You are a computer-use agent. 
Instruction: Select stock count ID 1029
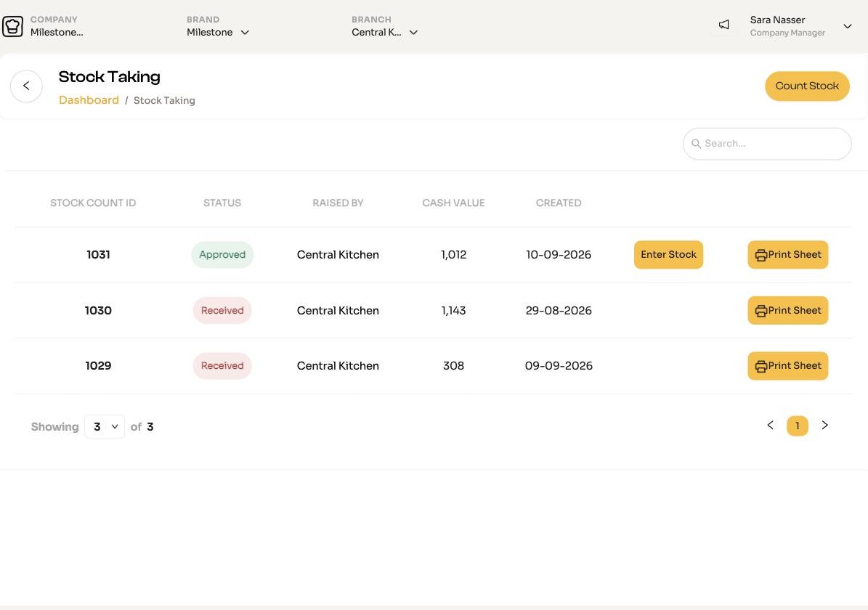[x=98, y=366]
